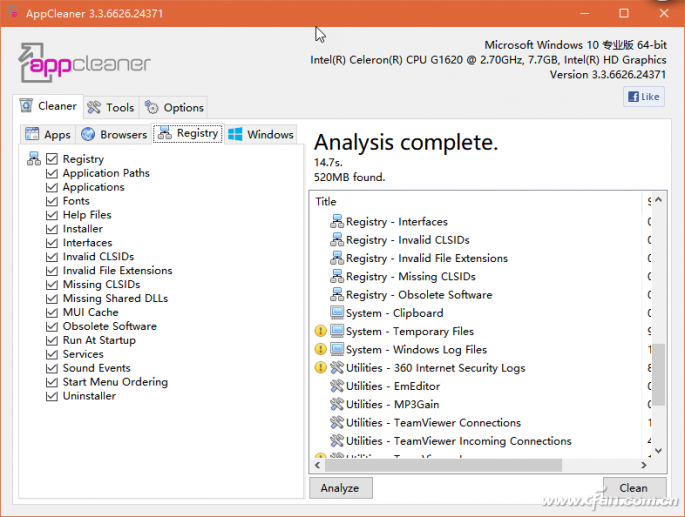
Task: Uncheck the Invalid CLSIDs checkbox
Action: 52,257
